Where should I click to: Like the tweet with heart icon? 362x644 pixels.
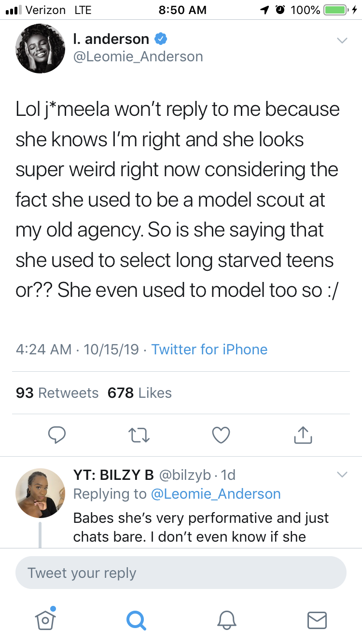tap(221, 435)
